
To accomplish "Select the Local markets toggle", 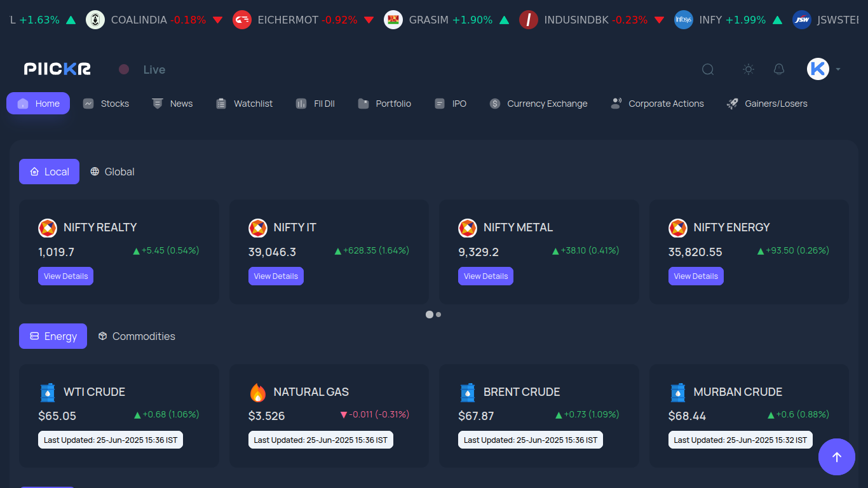I will click(49, 172).
